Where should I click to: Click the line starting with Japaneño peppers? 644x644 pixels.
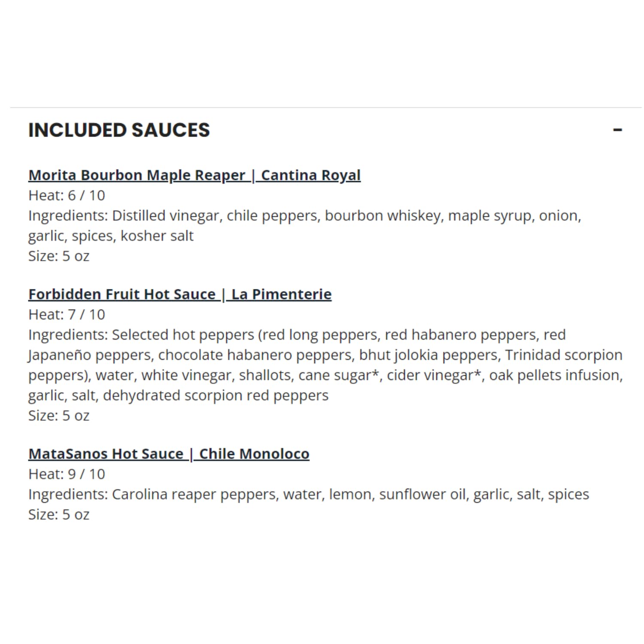[325, 355]
